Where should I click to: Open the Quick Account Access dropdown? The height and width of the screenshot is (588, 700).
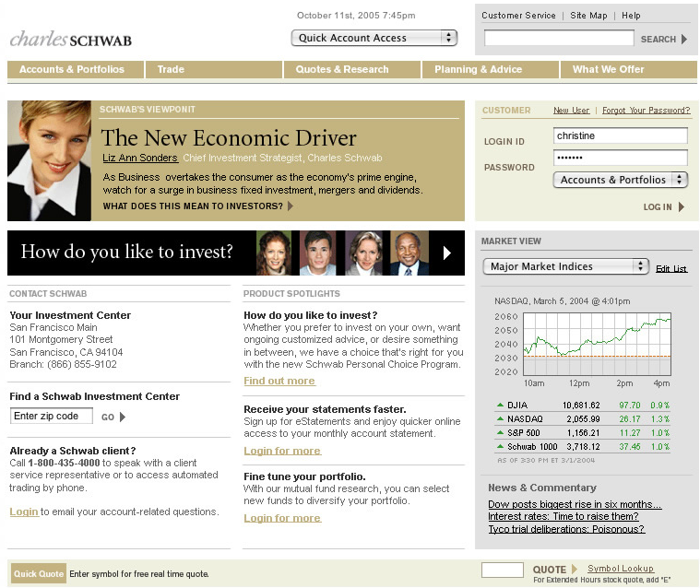pyautogui.click(x=374, y=38)
